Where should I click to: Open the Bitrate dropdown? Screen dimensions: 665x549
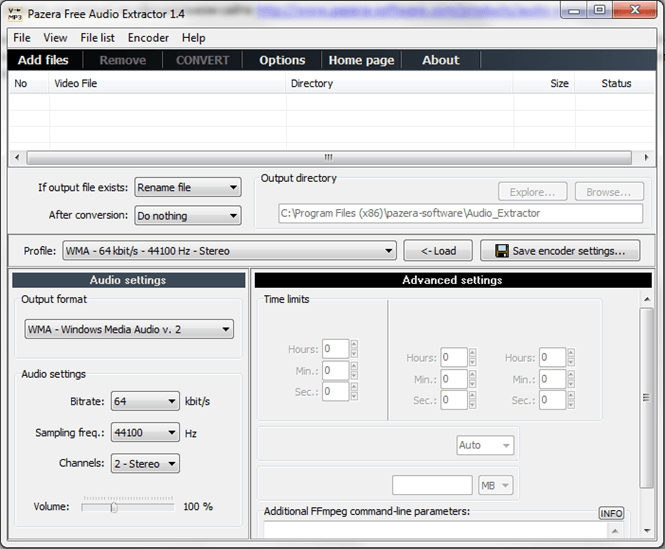[145, 401]
